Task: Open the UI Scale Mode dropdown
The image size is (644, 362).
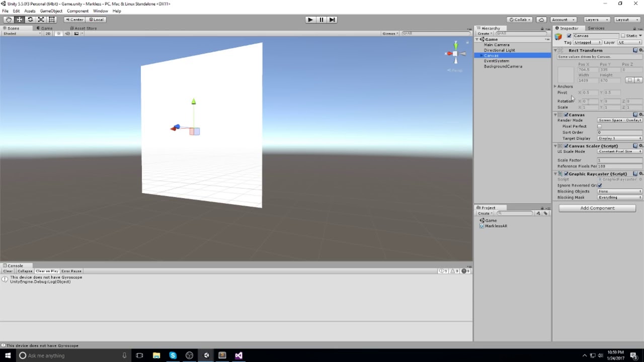Action: pos(620,151)
